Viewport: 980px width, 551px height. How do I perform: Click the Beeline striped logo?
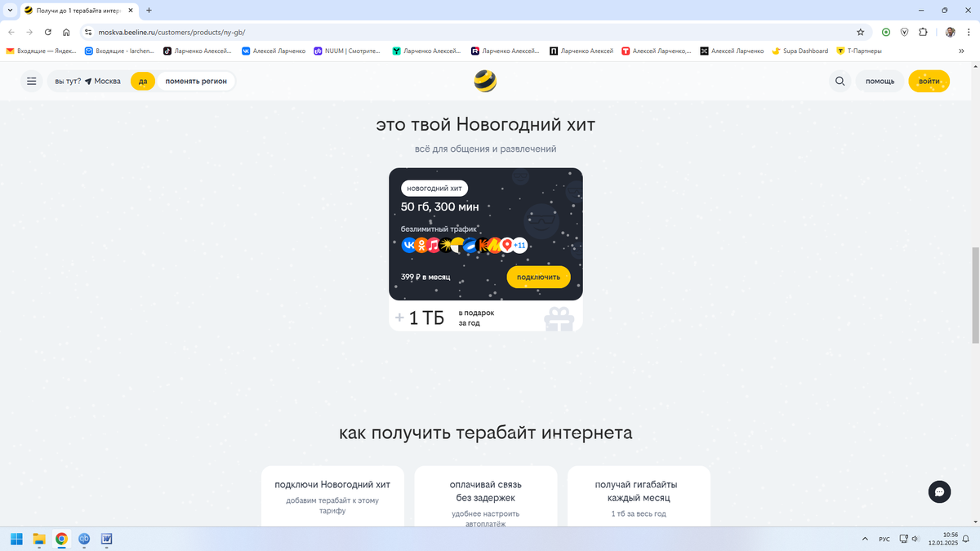click(485, 81)
